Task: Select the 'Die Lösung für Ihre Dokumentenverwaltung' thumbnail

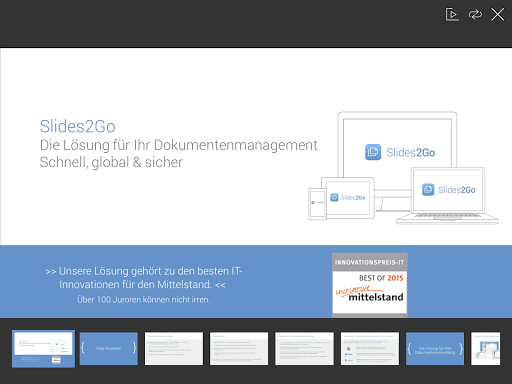Action: tap(435, 348)
